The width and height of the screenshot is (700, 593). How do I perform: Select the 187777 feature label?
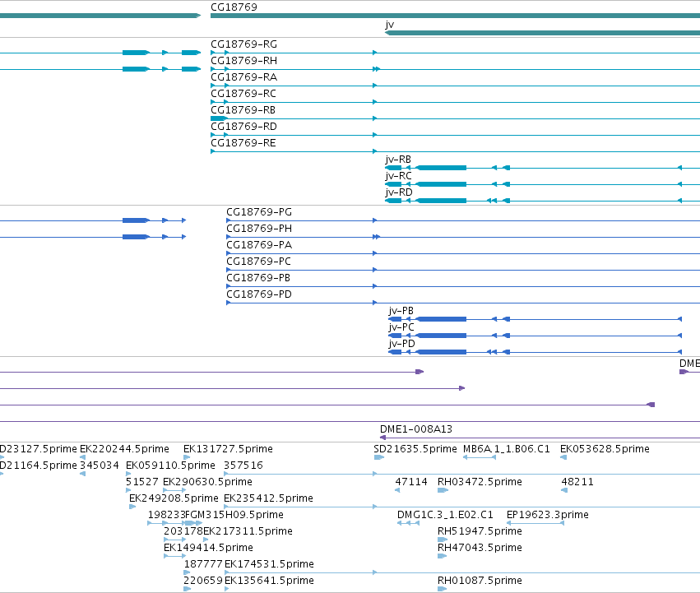pyautogui.click(x=203, y=564)
